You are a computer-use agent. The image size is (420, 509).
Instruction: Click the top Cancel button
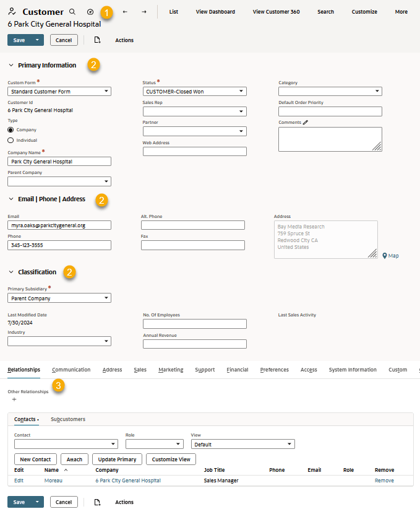point(64,40)
